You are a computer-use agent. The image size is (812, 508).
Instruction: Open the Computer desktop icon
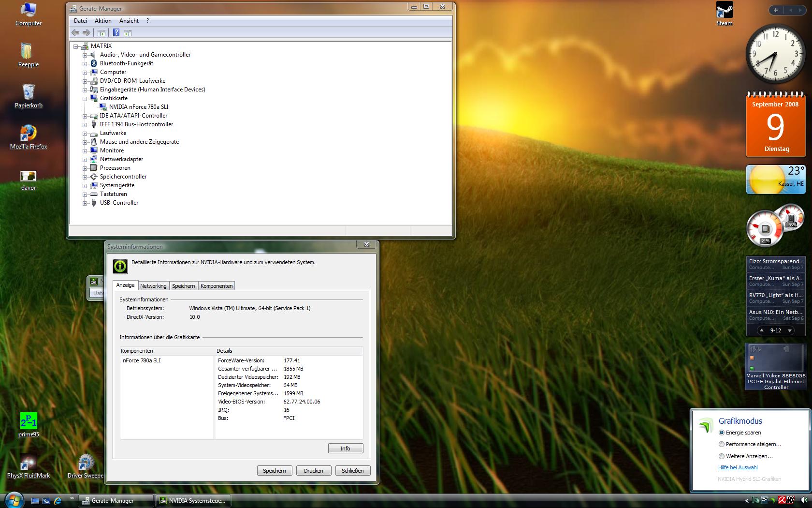[29, 14]
